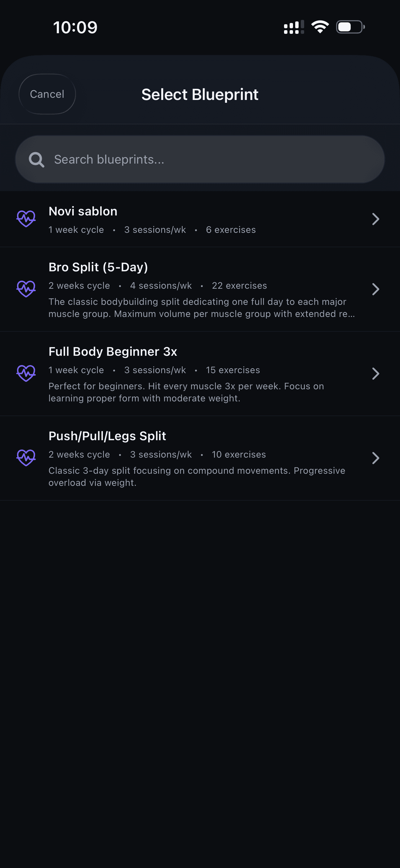Image resolution: width=400 pixels, height=868 pixels.
Task: Select Full Body Beginner 3x title
Action: (113, 351)
